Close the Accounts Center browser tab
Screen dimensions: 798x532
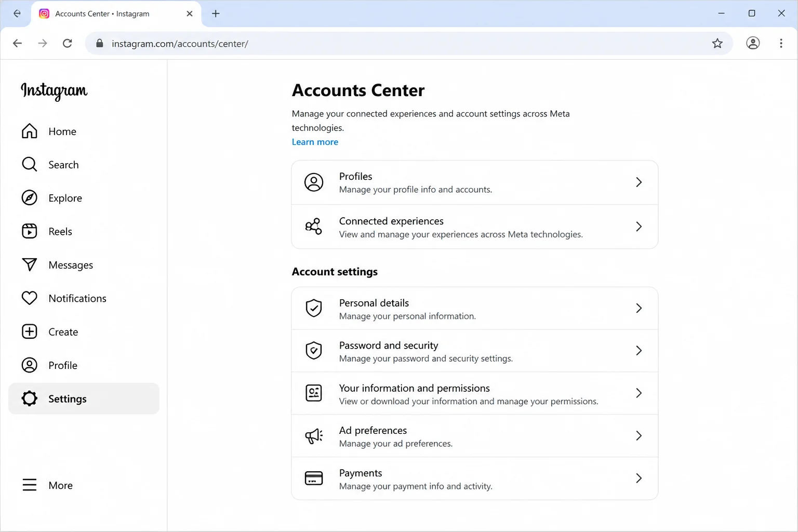(190, 14)
